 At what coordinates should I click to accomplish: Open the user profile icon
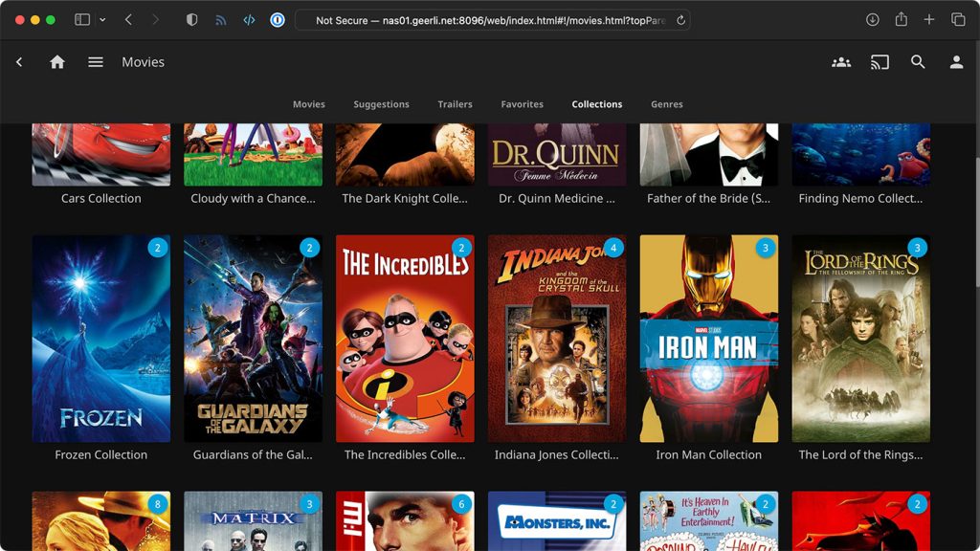pyautogui.click(x=956, y=62)
